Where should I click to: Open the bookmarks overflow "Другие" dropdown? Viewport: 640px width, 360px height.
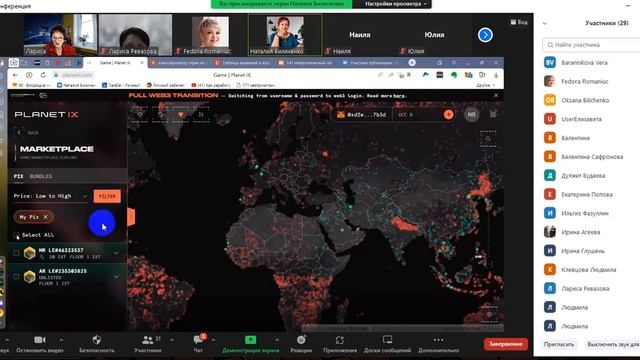point(485,85)
